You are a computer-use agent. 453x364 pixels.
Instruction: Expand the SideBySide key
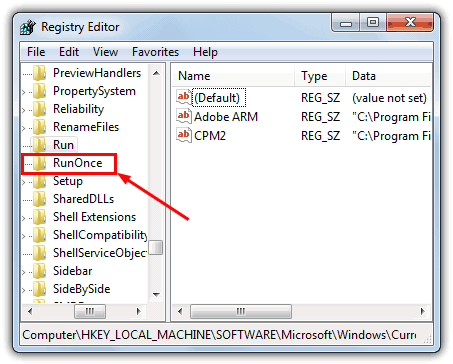pyautogui.click(x=24, y=290)
